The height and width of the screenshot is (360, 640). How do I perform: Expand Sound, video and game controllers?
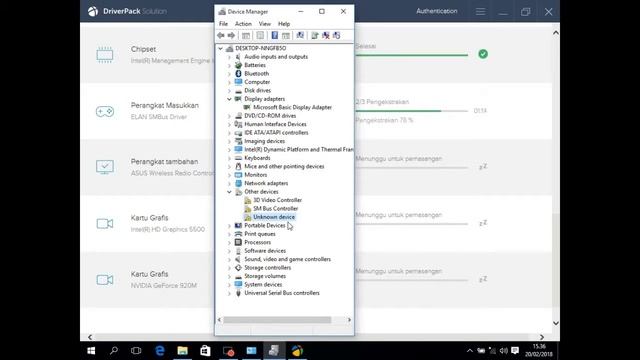tap(229, 259)
